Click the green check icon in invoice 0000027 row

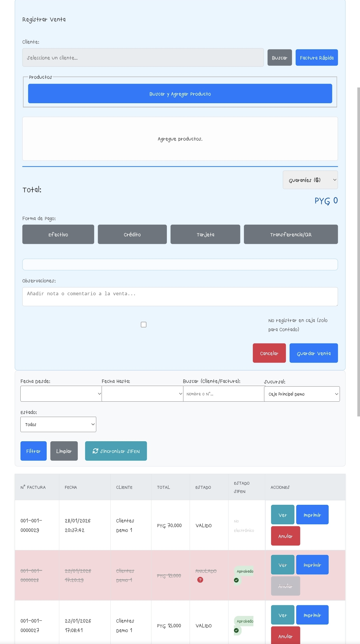pyautogui.click(x=236, y=630)
